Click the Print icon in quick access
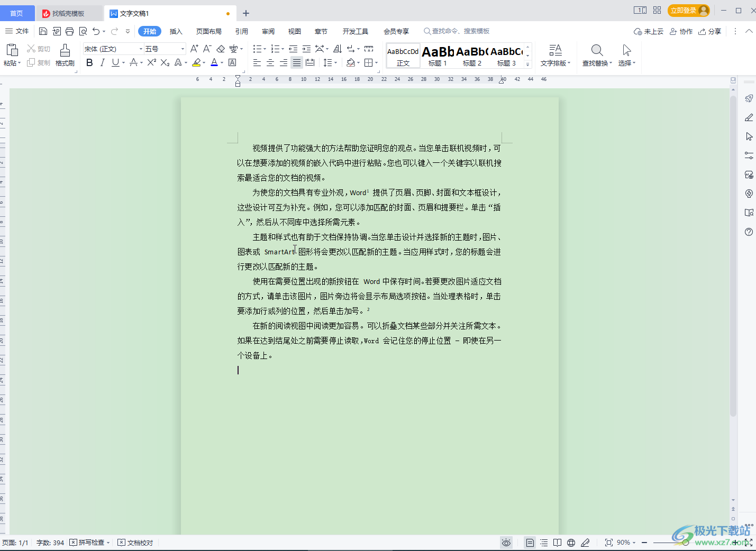 (x=69, y=31)
